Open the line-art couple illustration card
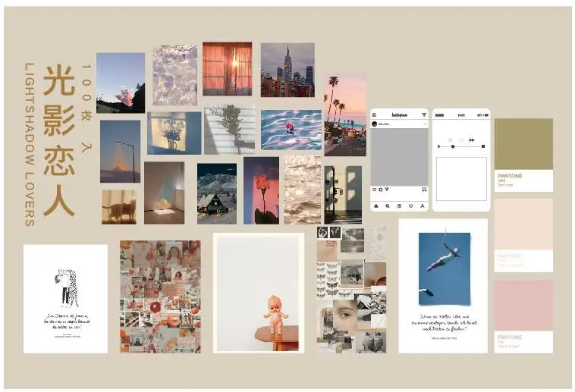This screenshot has width=575, height=392. point(66,299)
